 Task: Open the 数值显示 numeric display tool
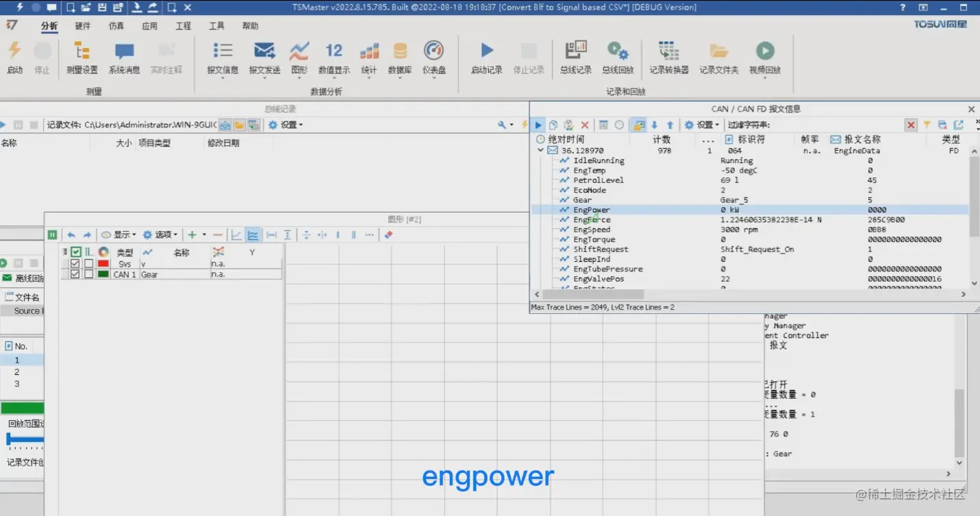334,58
